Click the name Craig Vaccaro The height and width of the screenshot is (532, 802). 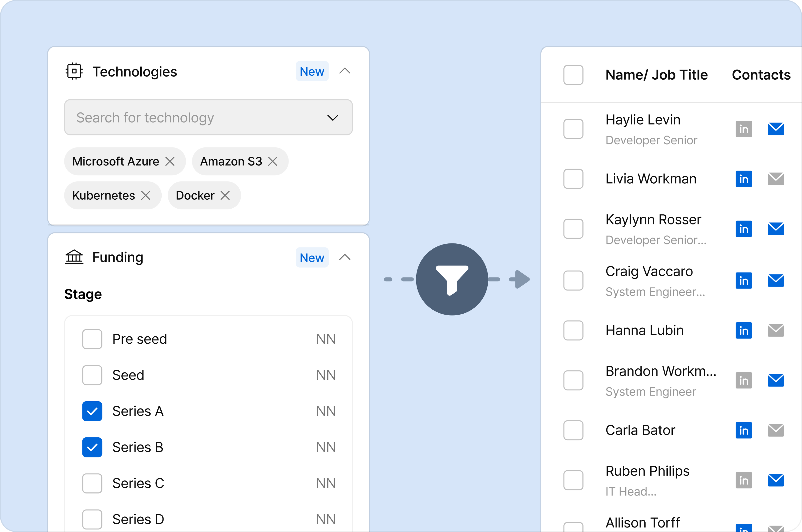[649, 272]
